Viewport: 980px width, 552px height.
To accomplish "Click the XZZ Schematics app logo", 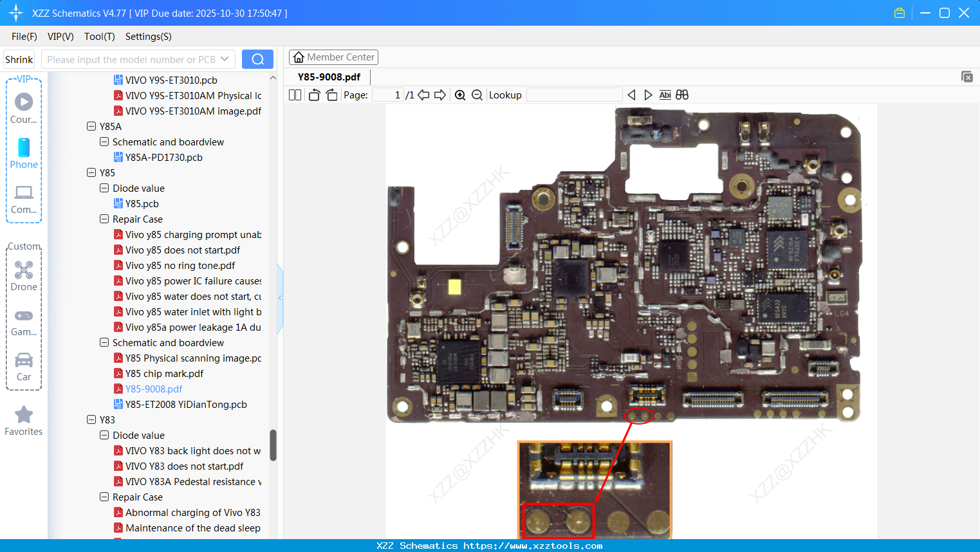I will (16, 13).
